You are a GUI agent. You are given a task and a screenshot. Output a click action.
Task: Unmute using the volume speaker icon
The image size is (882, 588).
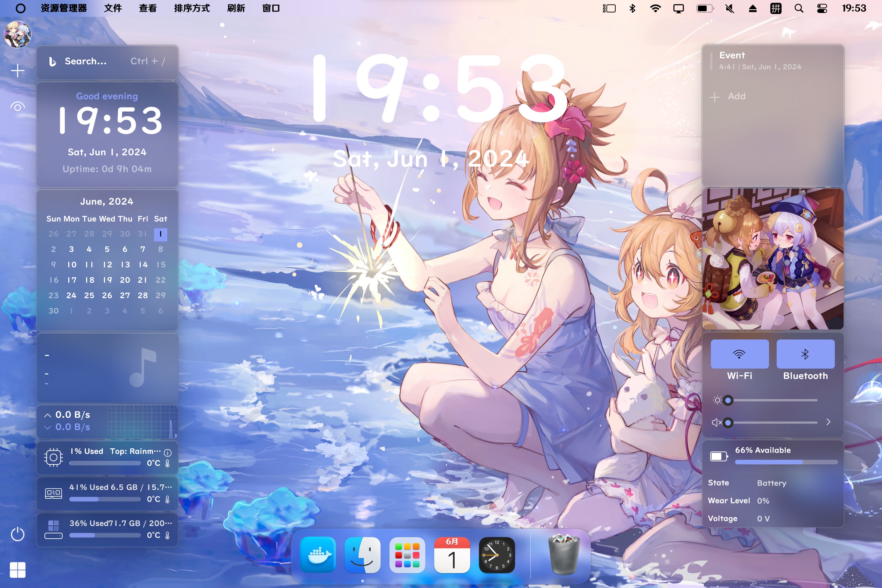point(717,423)
